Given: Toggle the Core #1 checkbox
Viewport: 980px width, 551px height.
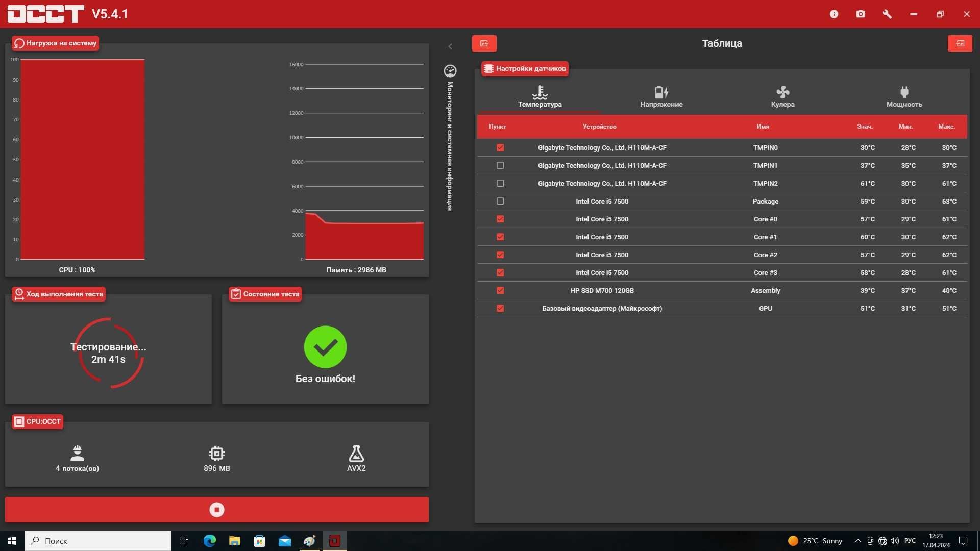Looking at the screenshot, I should (x=500, y=237).
